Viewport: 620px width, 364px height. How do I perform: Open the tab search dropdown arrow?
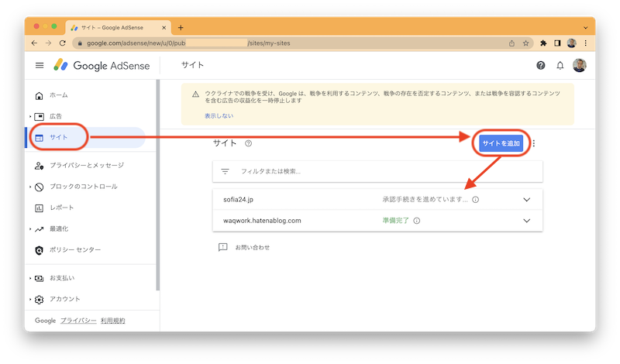[586, 28]
